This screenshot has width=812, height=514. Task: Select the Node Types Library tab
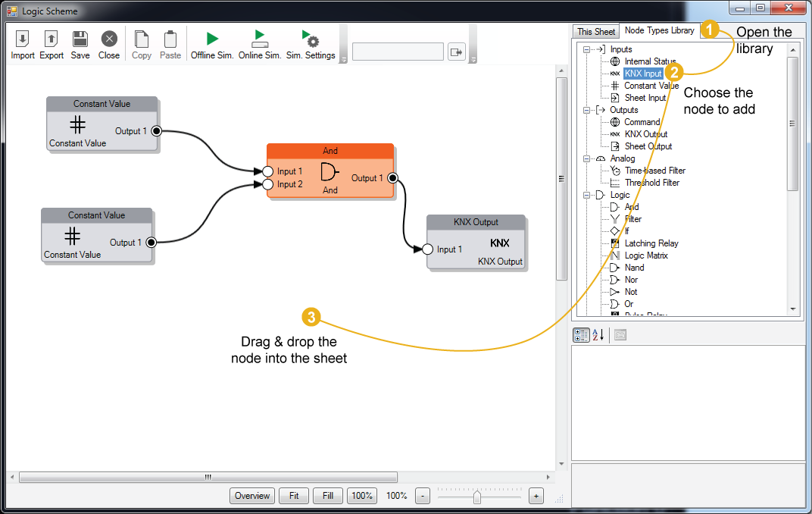(659, 30)
